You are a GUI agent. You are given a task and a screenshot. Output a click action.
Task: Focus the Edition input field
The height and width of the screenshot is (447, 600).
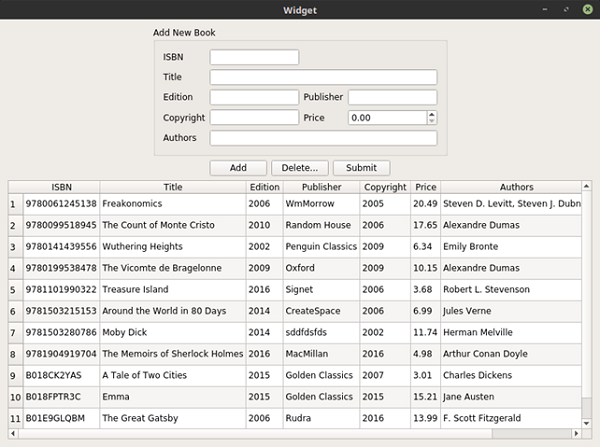(x=254, y=97)
